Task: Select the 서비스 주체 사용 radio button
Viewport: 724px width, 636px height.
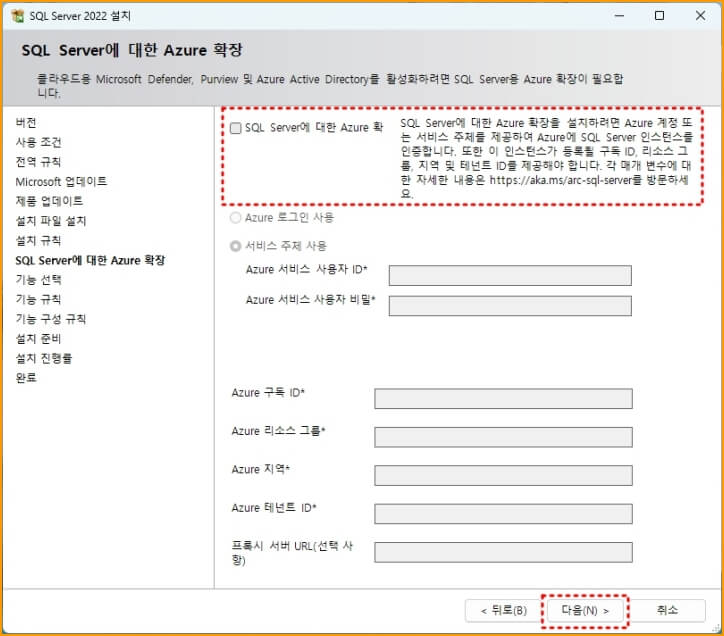Action: [235, 246]
